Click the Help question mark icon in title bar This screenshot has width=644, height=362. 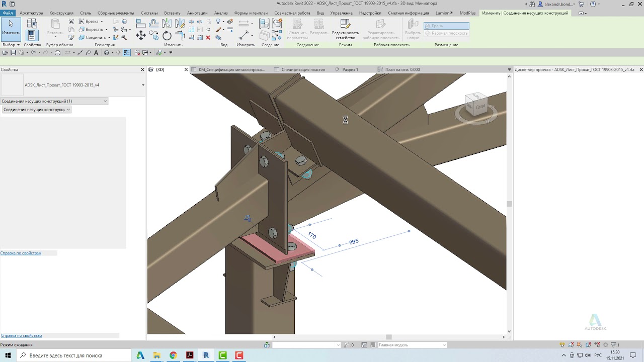point(593,4)
